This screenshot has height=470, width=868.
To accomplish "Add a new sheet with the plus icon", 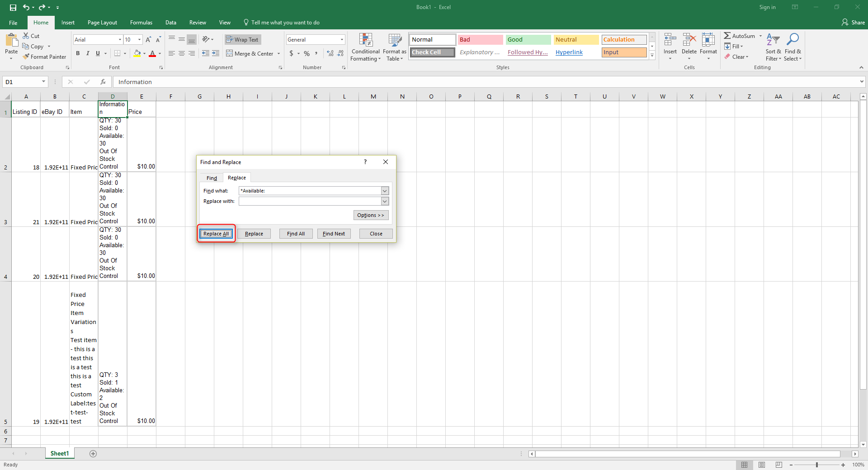I will click(x=93, y=454).
